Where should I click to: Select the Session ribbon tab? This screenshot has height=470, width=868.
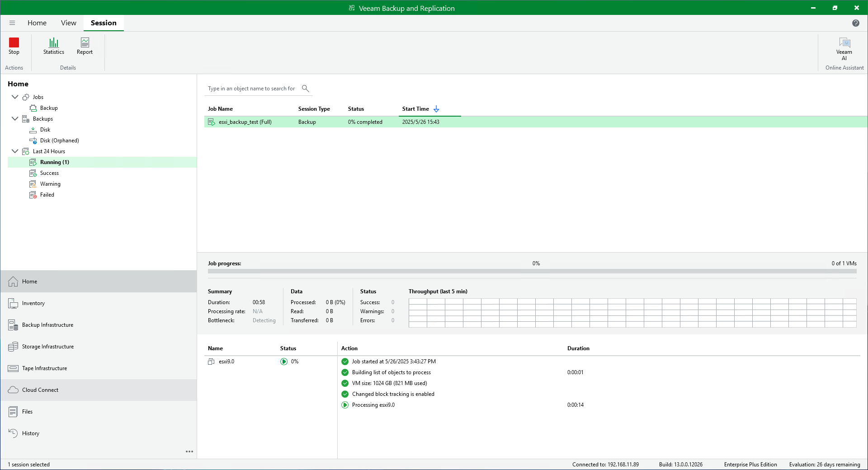(x=104, y=23)
